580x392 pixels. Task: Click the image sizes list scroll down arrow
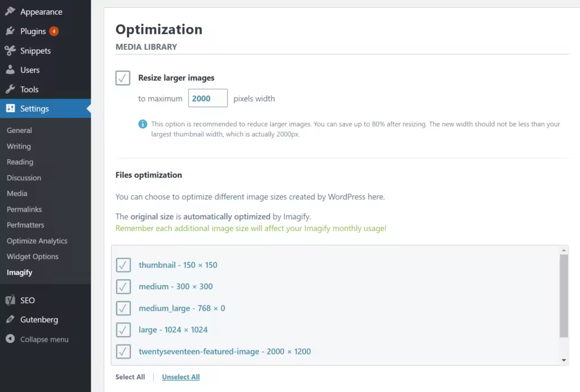coord(564,360)
